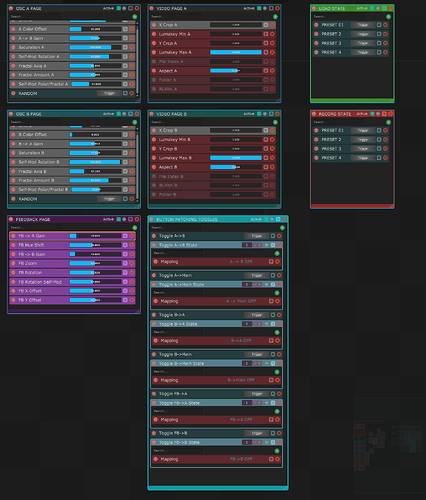Toggle Active checkbox in OSC A PAGE header
Screen dimensions: 426x500
(x=118, y=8)
